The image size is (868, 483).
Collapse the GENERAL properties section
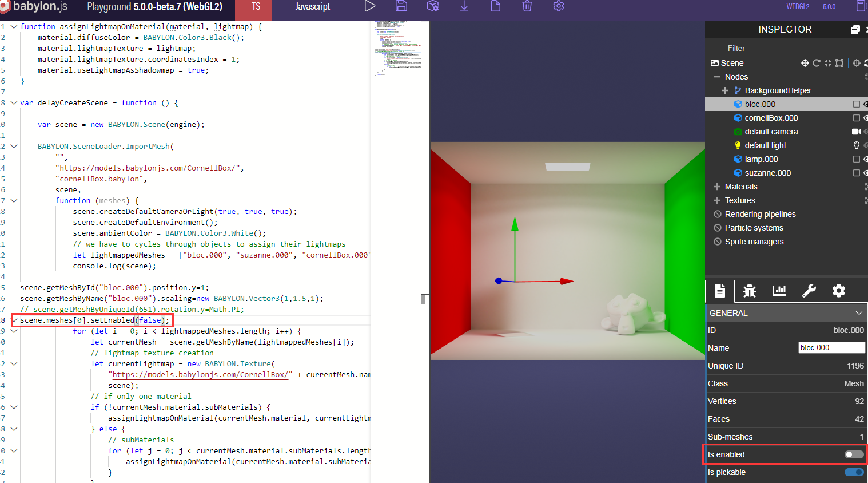pos(859,312)
